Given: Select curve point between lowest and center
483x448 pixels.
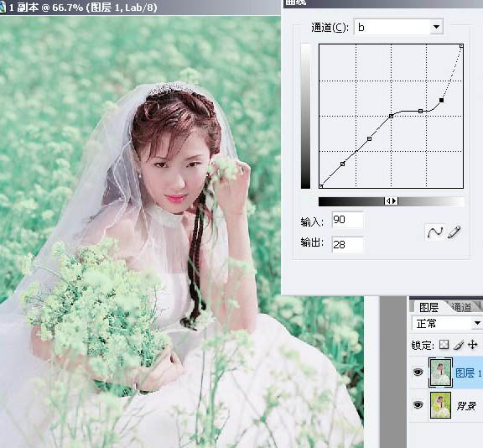Looking at the screenshot, I should pos(369,139).
